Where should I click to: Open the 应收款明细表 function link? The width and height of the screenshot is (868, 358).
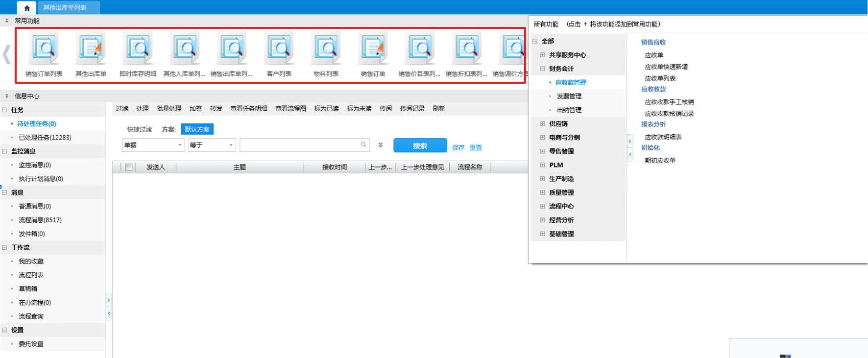tap(663, 137)
